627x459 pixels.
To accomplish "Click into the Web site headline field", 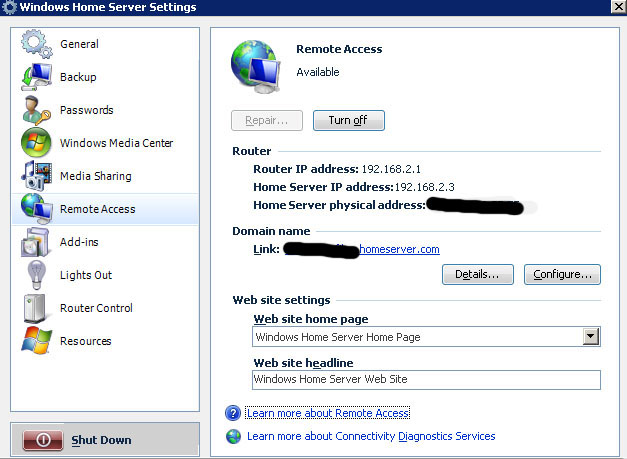I will tap(426, 379).
